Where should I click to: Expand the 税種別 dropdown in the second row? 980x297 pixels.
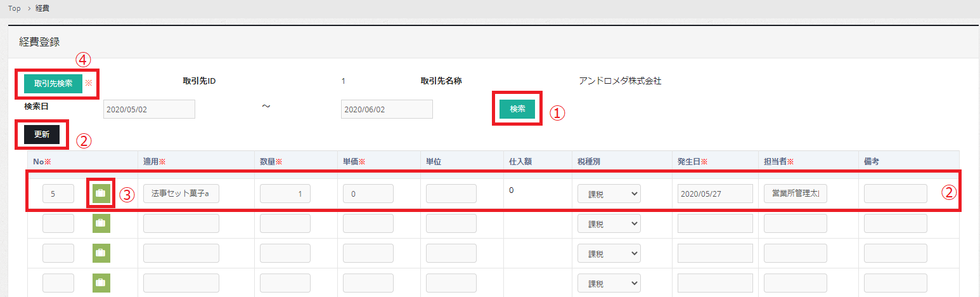pyautogui.click(x=609, y=223)
